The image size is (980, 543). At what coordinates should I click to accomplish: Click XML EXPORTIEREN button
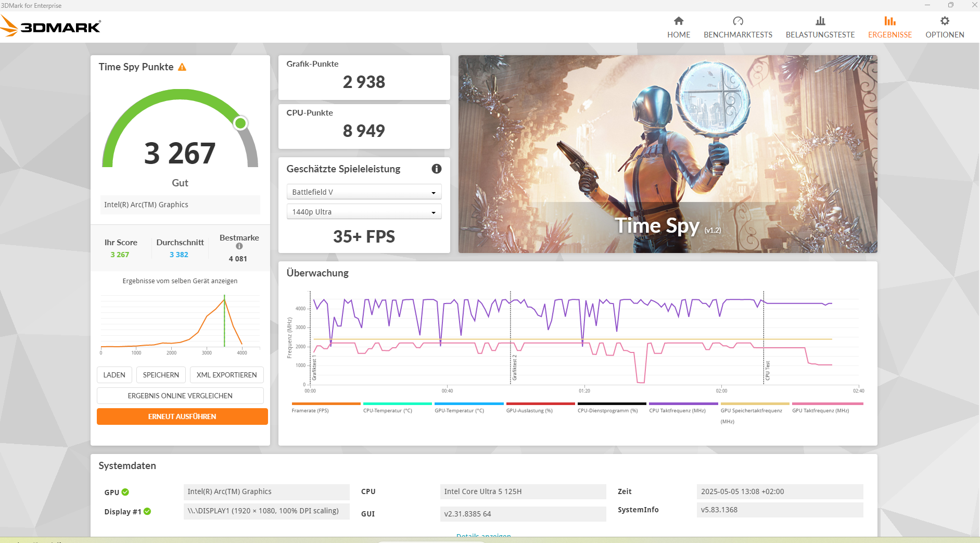coord(227,375)
